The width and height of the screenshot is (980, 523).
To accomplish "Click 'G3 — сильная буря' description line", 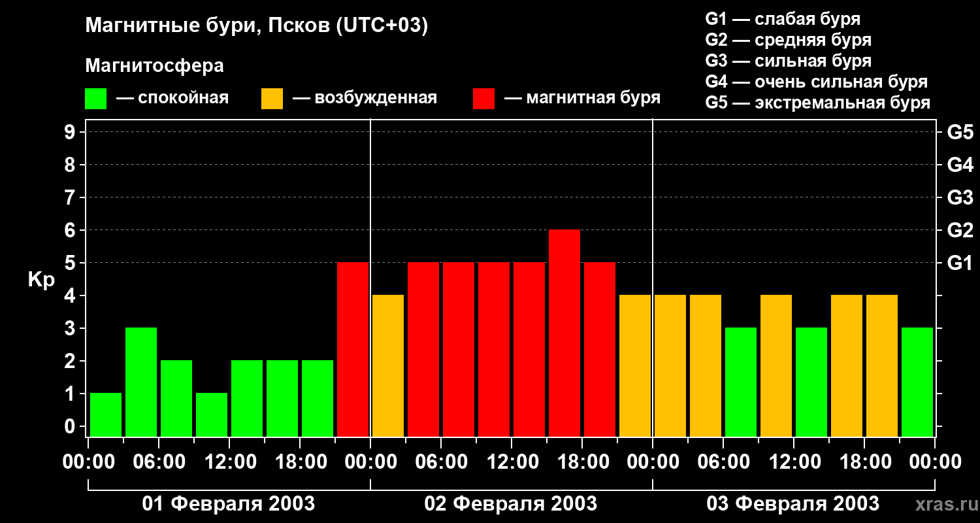I will [x=788, y=61].
